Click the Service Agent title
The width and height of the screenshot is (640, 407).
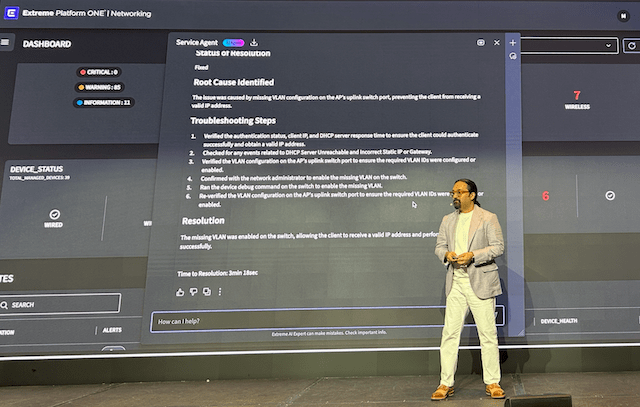coord(197,42)
